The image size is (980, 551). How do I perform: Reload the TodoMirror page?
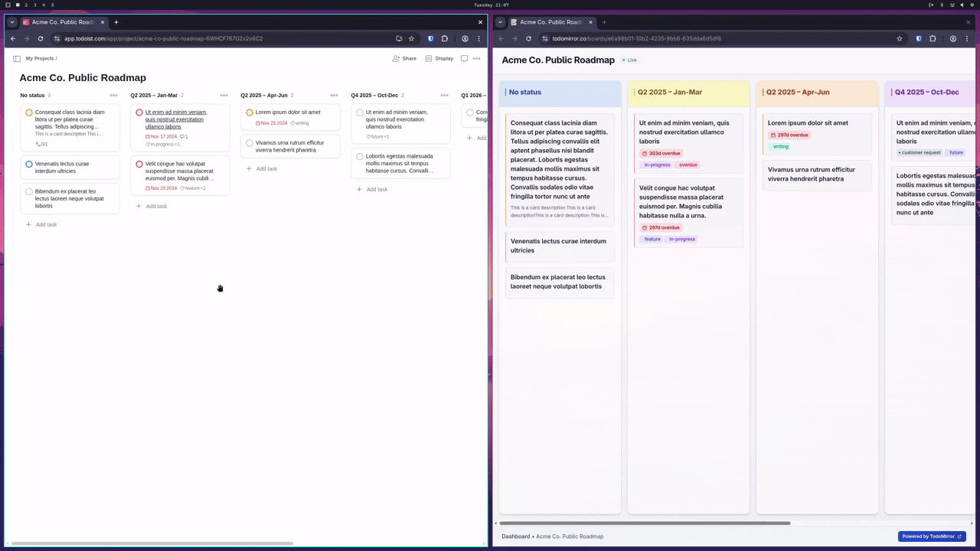click(528, 38)
